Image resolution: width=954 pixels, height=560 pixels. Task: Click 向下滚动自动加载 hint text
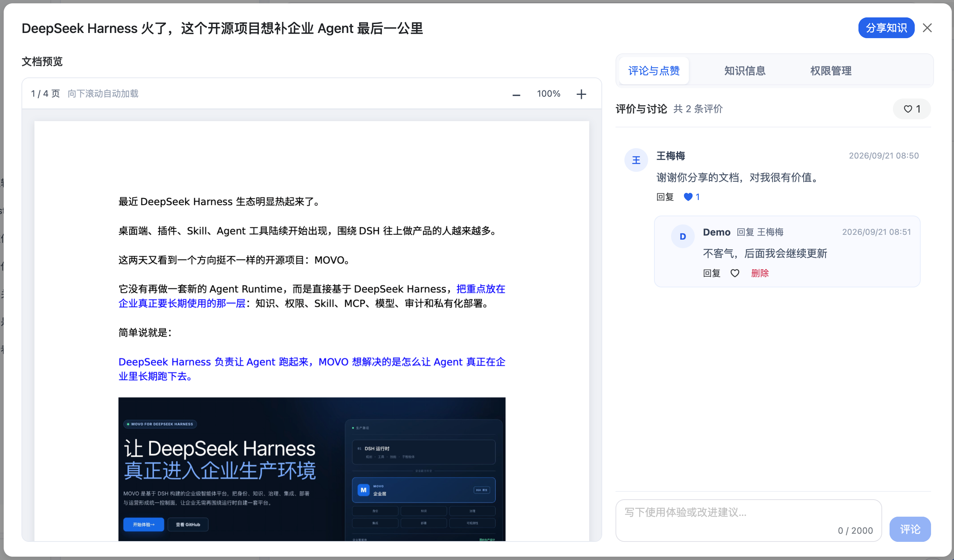click(x=103, y=94)
